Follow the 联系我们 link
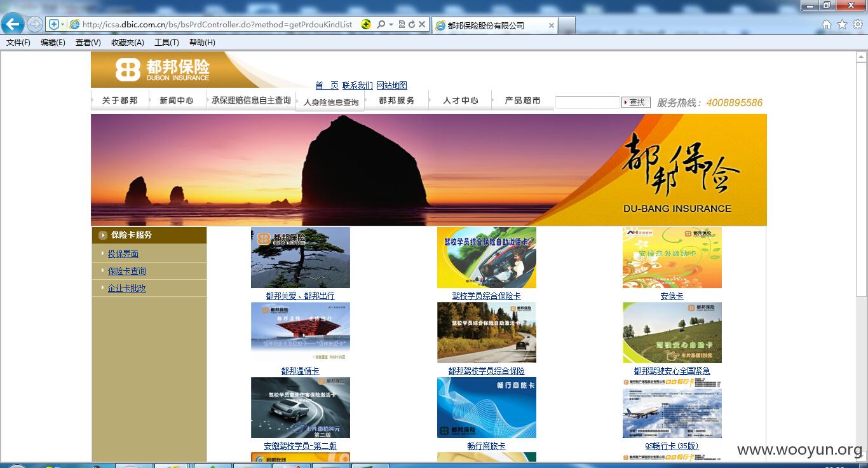The height and width of the screenshot is (468, 868). point(357,85)
